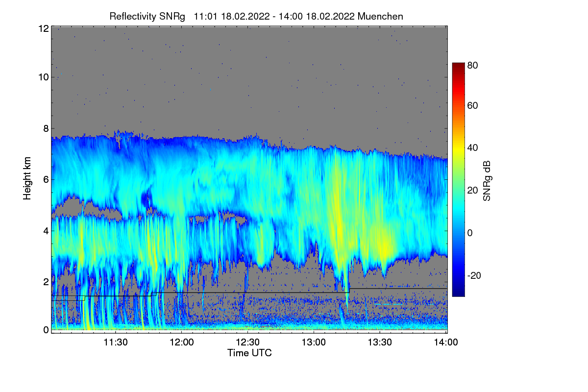Click the 'Time UTC' axis label
This screenshot has height=392, width=588.
click(249, 353)
